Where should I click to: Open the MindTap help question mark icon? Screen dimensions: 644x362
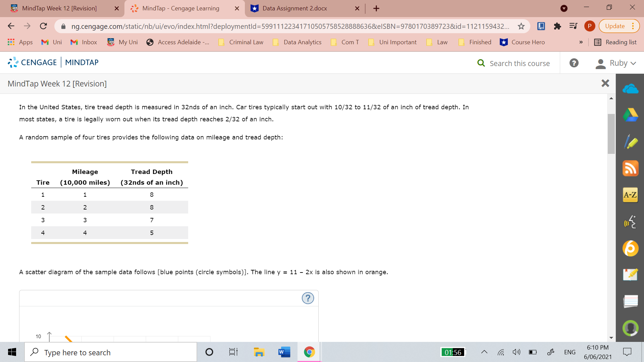tap(574, 63)
